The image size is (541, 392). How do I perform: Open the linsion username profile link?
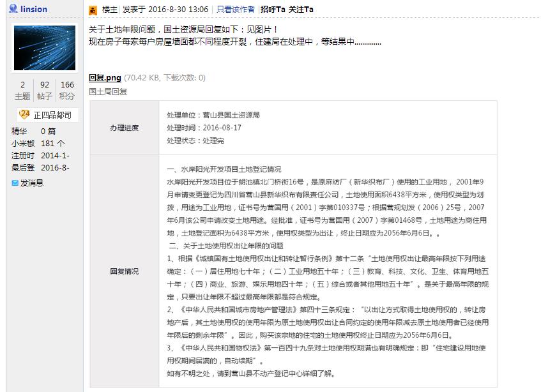[x=33, y=10]
